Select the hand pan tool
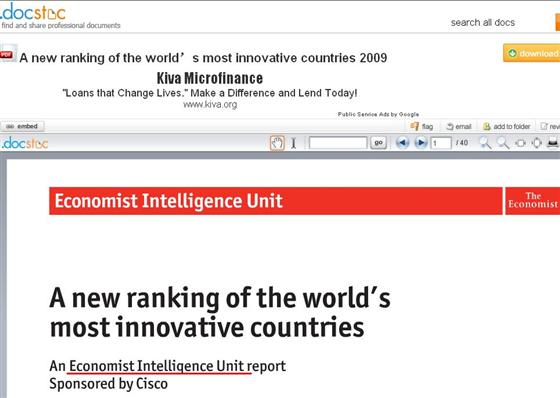The width and height of the screenshot is (560, 398). point(277,143)
